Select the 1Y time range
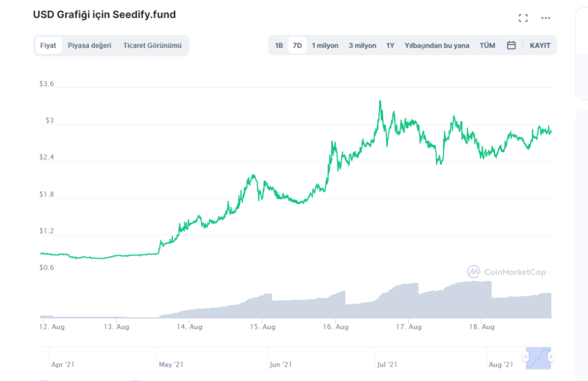The width and height of the screenshot is (588, 381). click(x=390, y=45)
